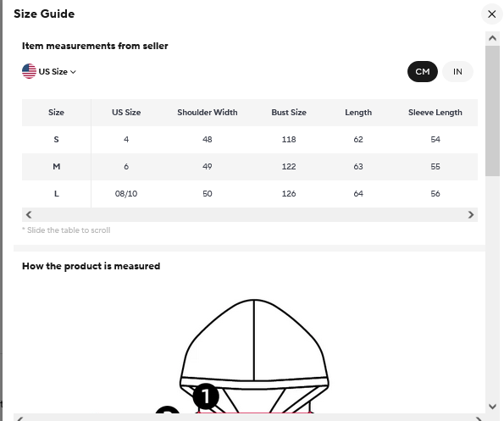Click the vertical scrollbar thumb
The height and width of the screenshot is (421, 504).
point(492,111)
